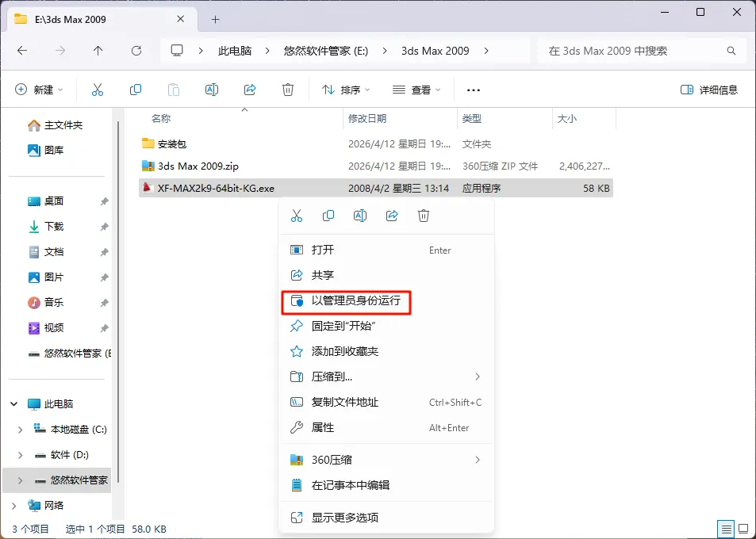This screenshot has height=539, width=756.
Task: Click Copy icon in the toolbar
Action: [136, 90]
